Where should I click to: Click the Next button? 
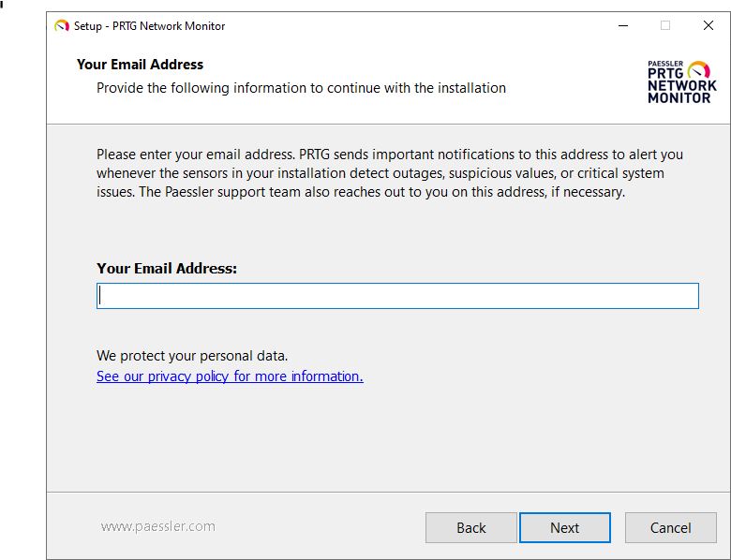565,528
